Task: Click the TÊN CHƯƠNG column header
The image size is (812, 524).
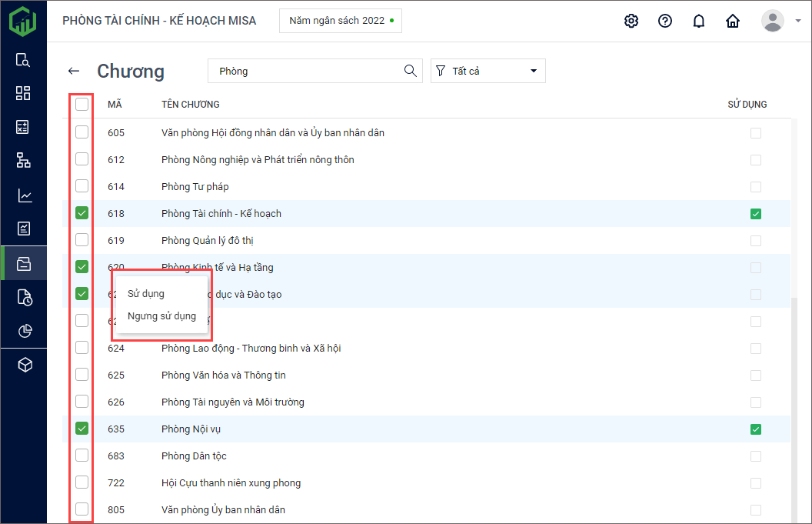Action: coord(190,105)
